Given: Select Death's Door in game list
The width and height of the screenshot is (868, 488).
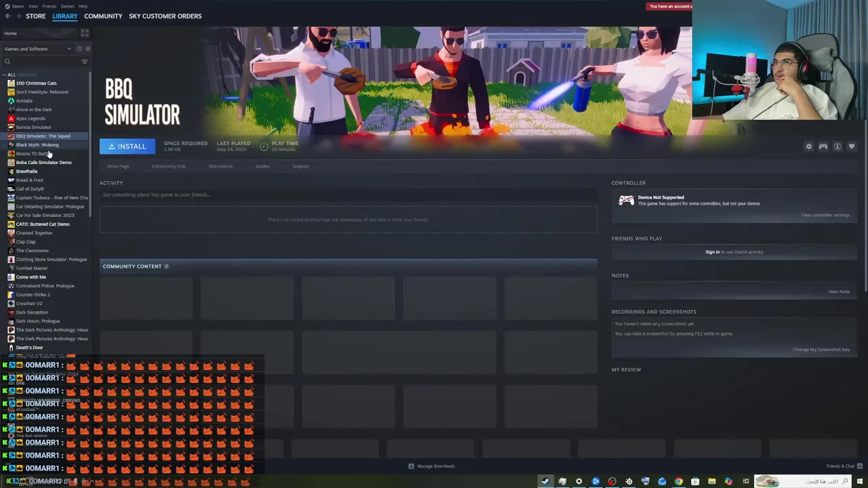Looking at the screenshot, I should pos(29,348).
